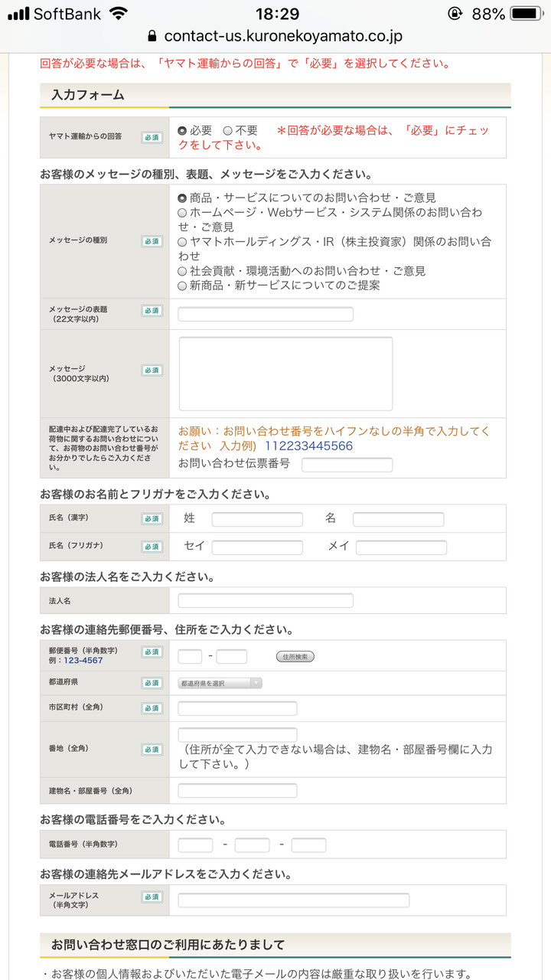Click the second postal code box
This screenshot has height=980, width=551.
232,656
